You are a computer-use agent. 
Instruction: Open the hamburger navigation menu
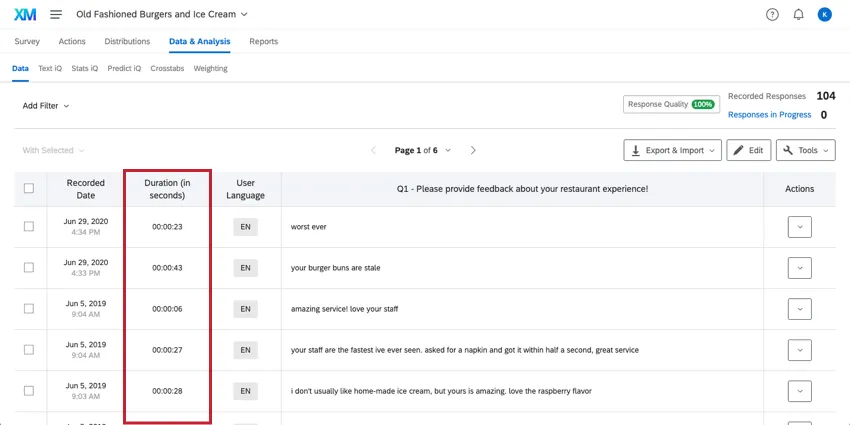click(56, 14)
